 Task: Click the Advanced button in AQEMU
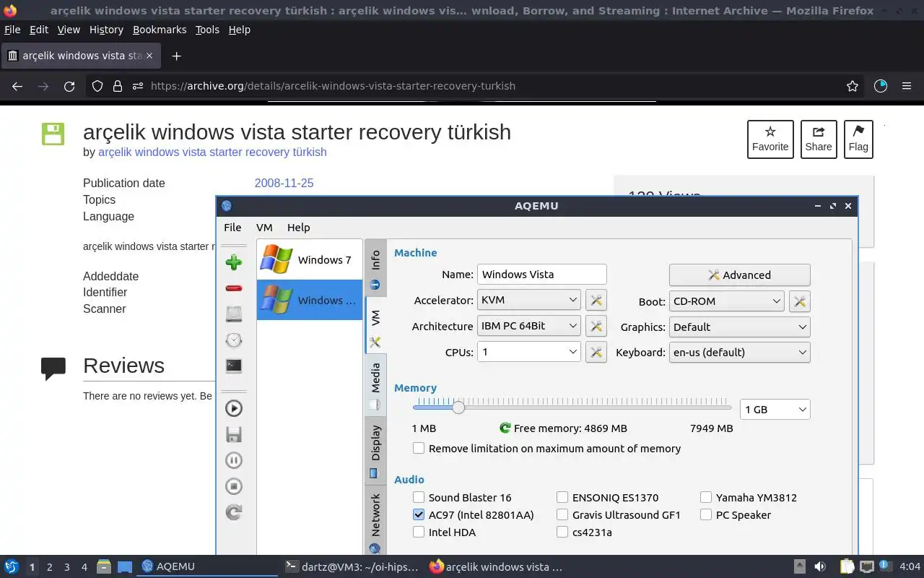point(739,275)
